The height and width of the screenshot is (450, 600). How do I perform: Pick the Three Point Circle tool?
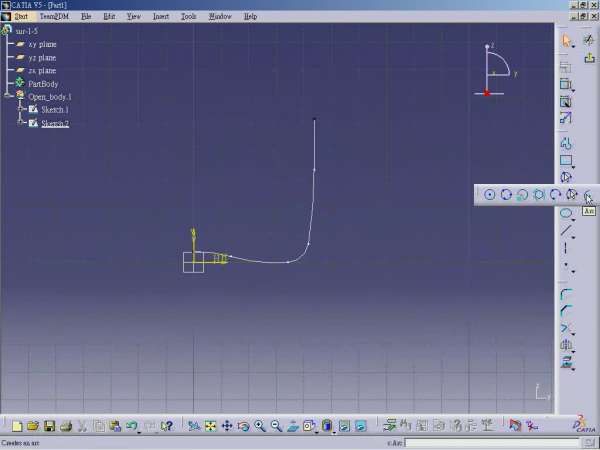click(x=506, y=195)
